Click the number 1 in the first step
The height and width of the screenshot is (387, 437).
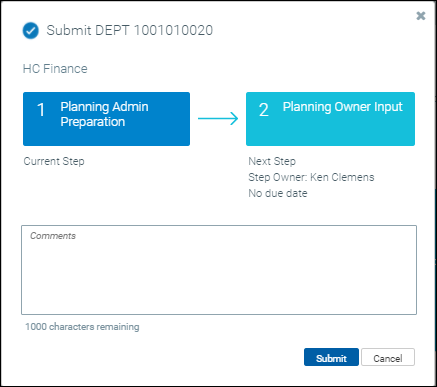[x=41, y=110]
